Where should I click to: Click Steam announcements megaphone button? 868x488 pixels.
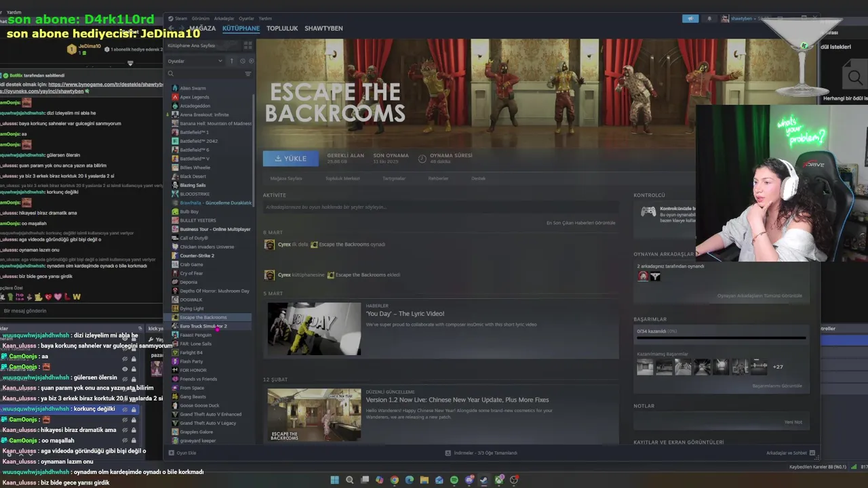(x=690, y=18)
